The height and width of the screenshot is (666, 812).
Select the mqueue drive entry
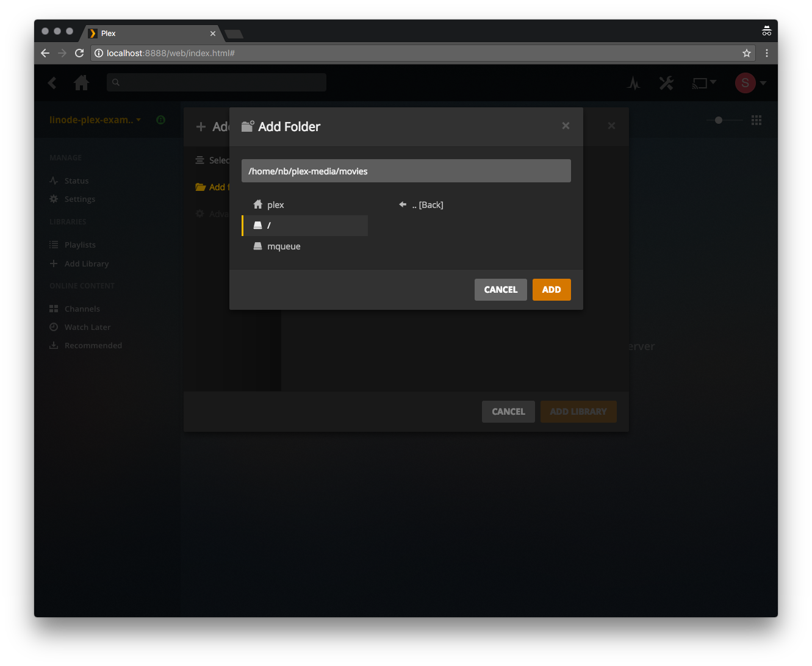283,246
